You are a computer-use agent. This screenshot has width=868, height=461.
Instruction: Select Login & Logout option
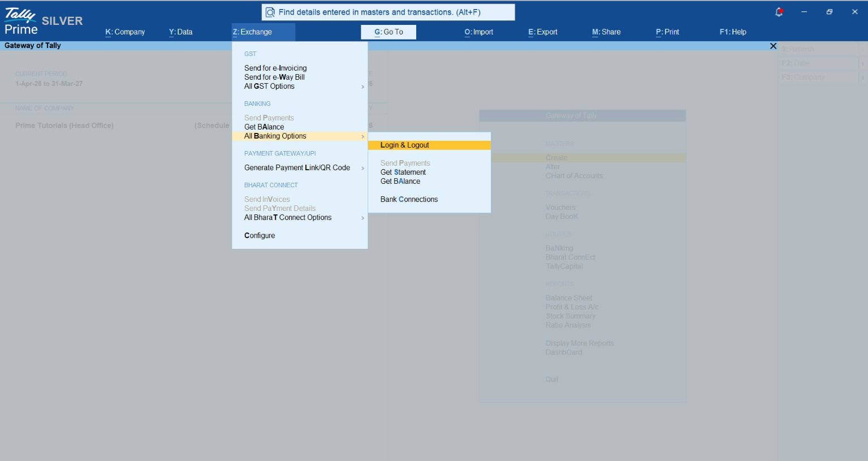pos(429,145)
